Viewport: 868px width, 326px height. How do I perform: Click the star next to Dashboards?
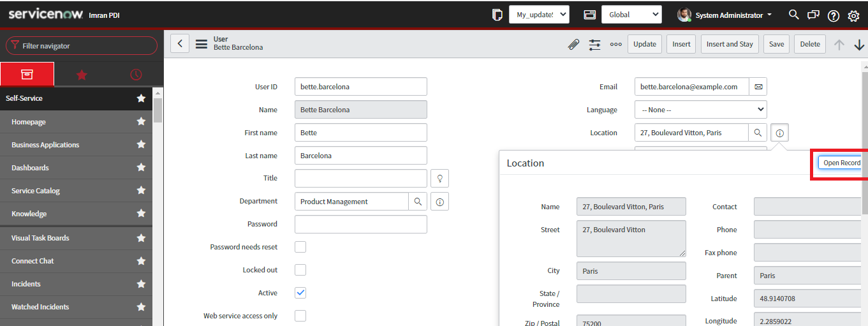click(x=141, y=167)
